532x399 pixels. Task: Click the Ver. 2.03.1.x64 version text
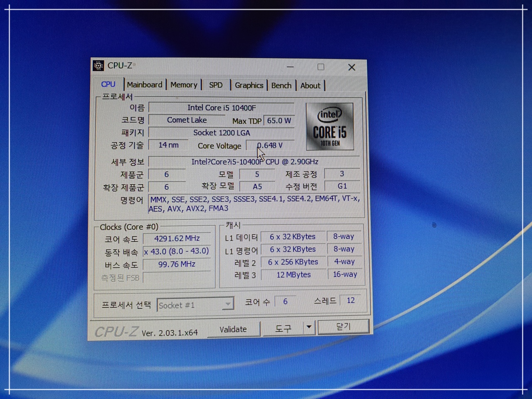(x=170, y=333)
